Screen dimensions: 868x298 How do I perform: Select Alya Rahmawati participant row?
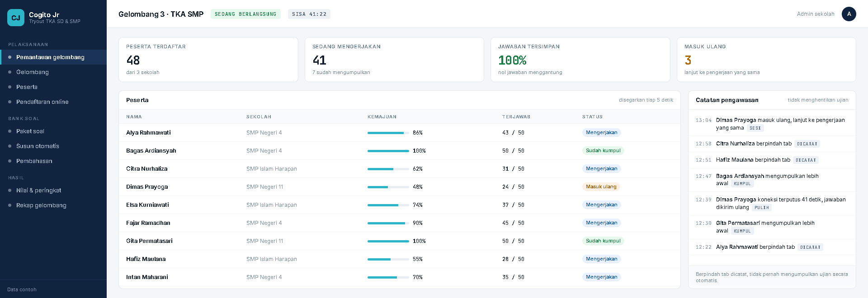[x=399, y=133]
